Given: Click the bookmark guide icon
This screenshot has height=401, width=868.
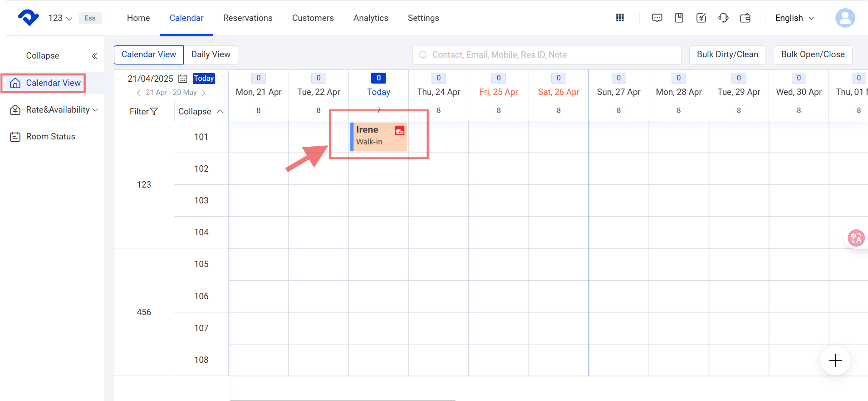Looking at the screenshot, I should coord(679,18).
